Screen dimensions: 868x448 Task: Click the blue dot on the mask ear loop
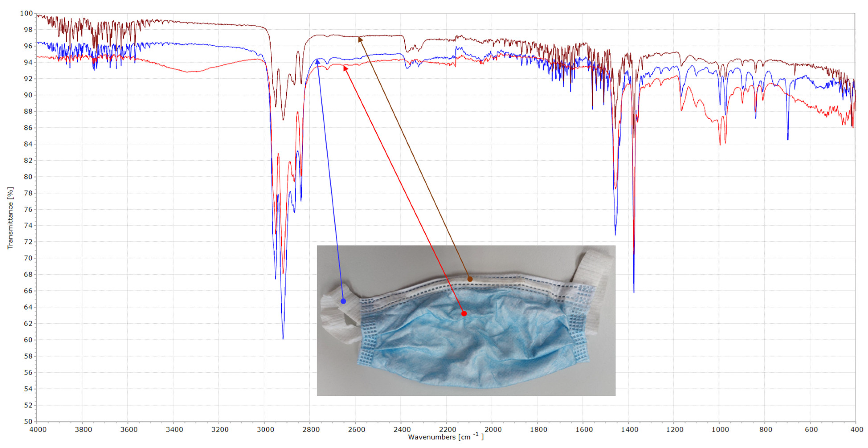tap(343, 301)
